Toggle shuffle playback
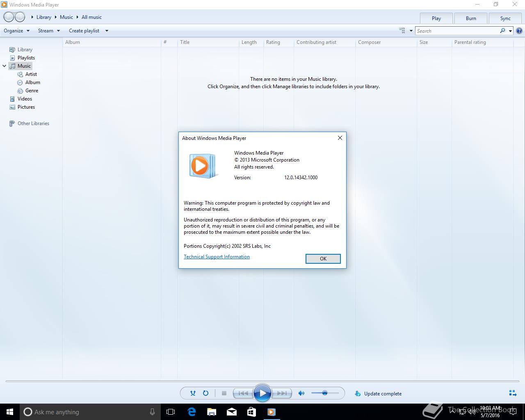This screenshot has height=420, width=525. click(x=193, y=393)
